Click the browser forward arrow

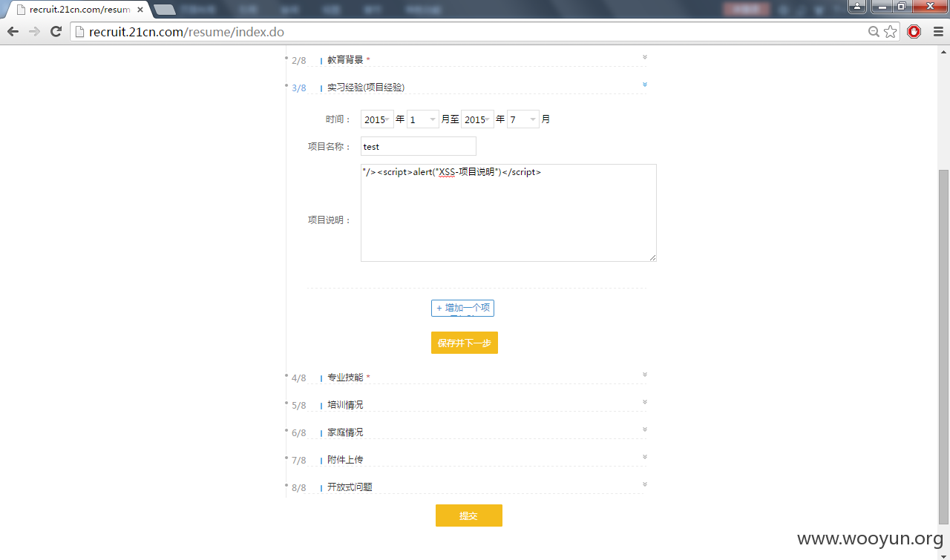[x=34, y=32]
